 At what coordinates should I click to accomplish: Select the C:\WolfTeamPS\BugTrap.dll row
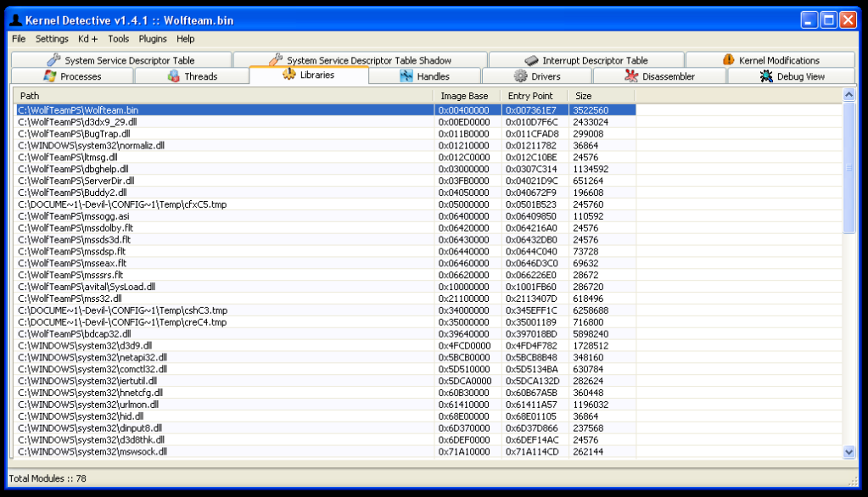pos(75,134)
